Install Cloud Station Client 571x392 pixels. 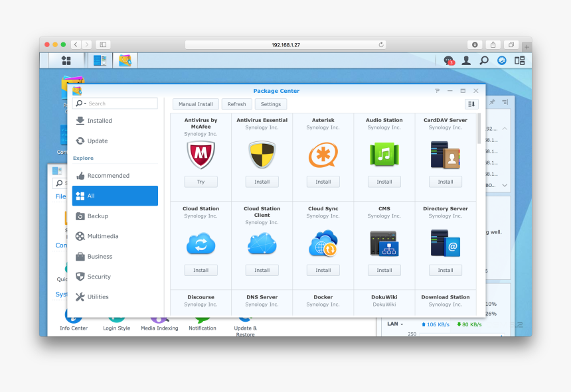[x=262, y=270]
